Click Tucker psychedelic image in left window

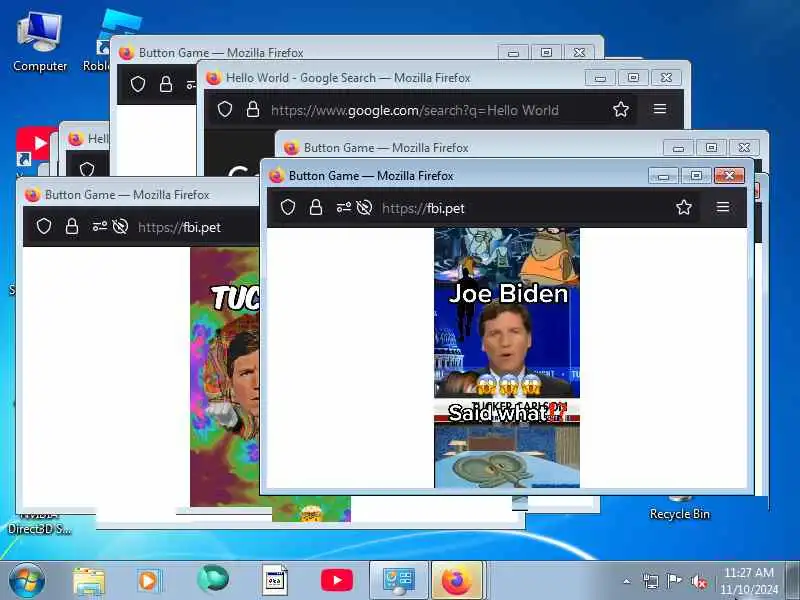tap(224, 377)
